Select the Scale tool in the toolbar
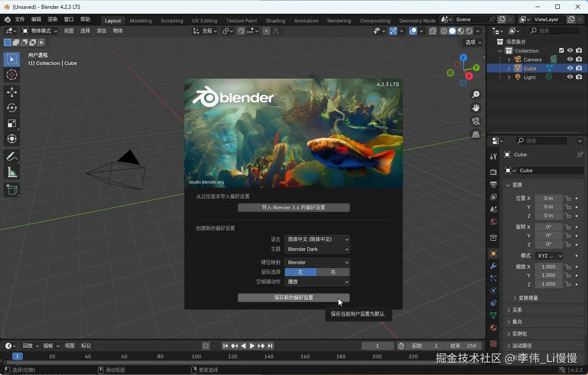 pyautogui.click(x=12, y=124)
